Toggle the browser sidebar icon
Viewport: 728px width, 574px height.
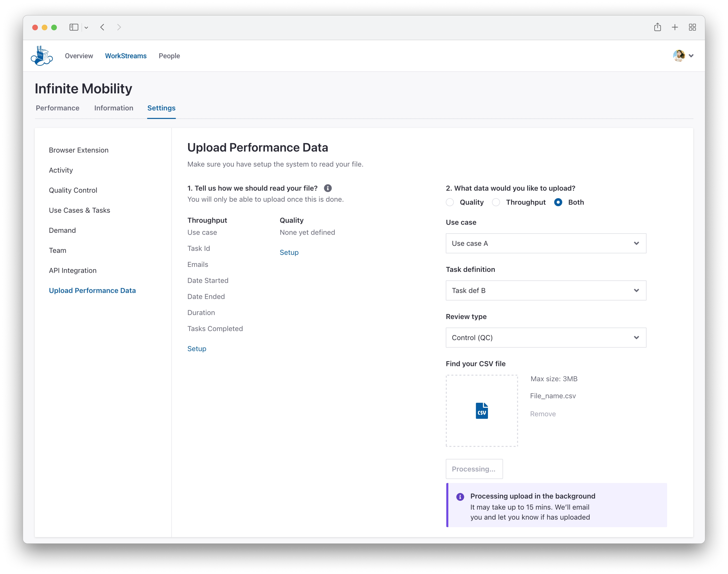(74, 27)
